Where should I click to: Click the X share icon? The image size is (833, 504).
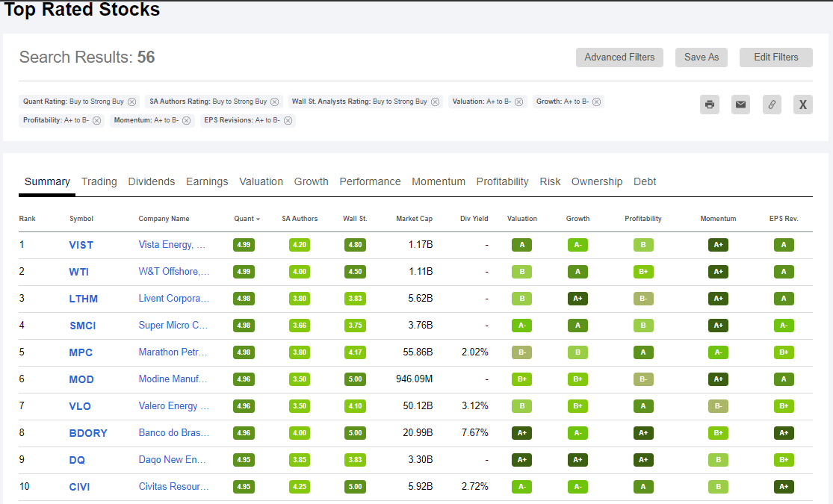pos(802,105)
